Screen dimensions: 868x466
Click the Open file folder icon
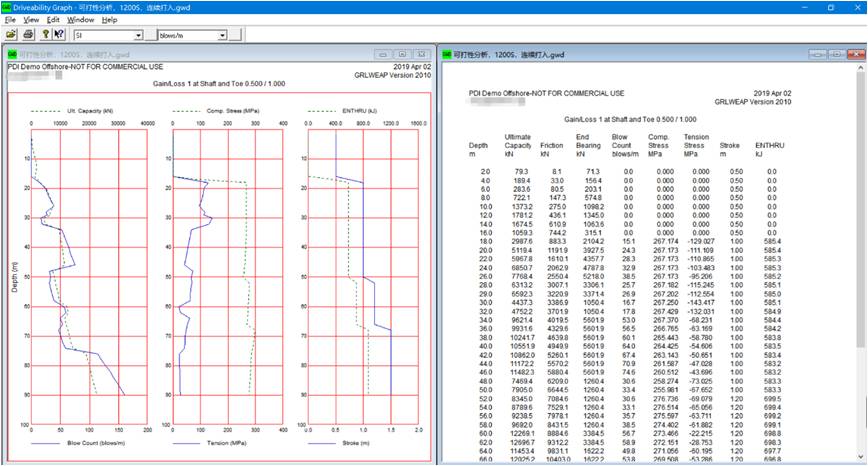click(10, 34)
